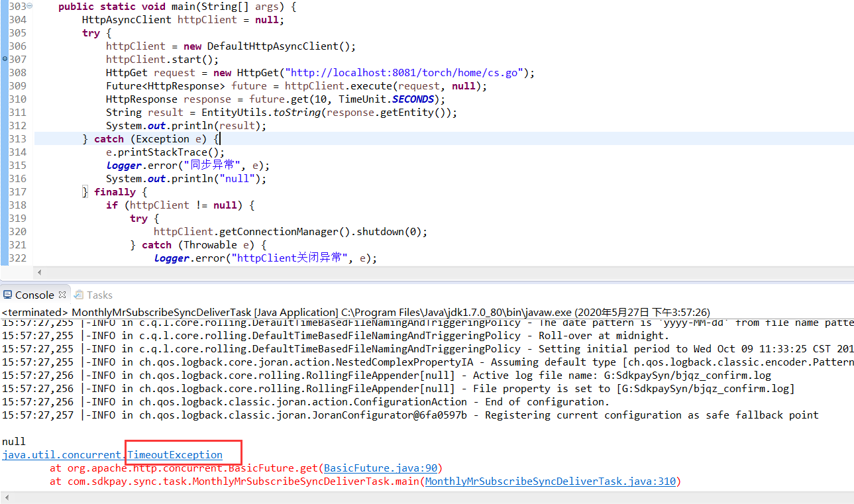Click the red-boxed TimeoutException text
Image resolution: width=854 pixels, height=504 pixels.
click(176, 455)
